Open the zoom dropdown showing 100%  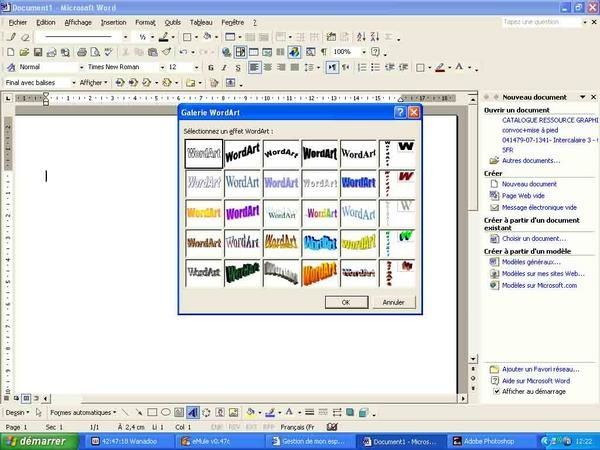(x=364, y=52)
